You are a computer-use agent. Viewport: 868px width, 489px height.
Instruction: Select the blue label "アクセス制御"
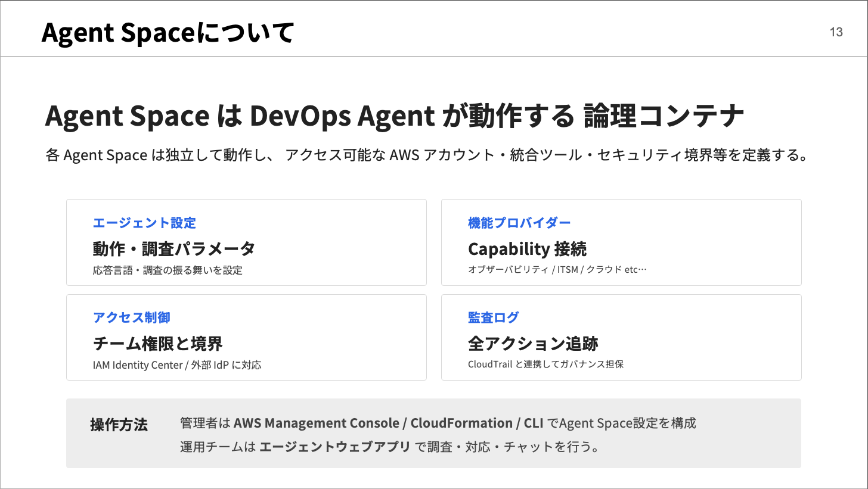pyautogui.click(x=132, y=317)
